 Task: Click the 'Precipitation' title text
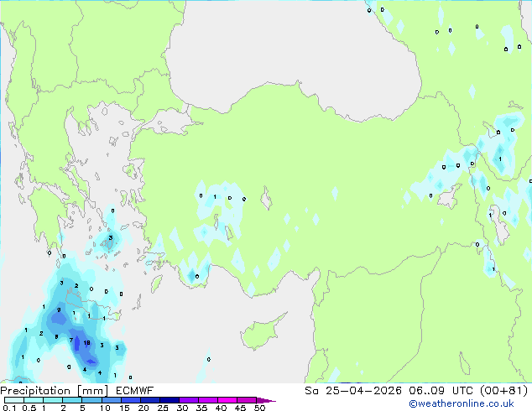pos(35,391)
